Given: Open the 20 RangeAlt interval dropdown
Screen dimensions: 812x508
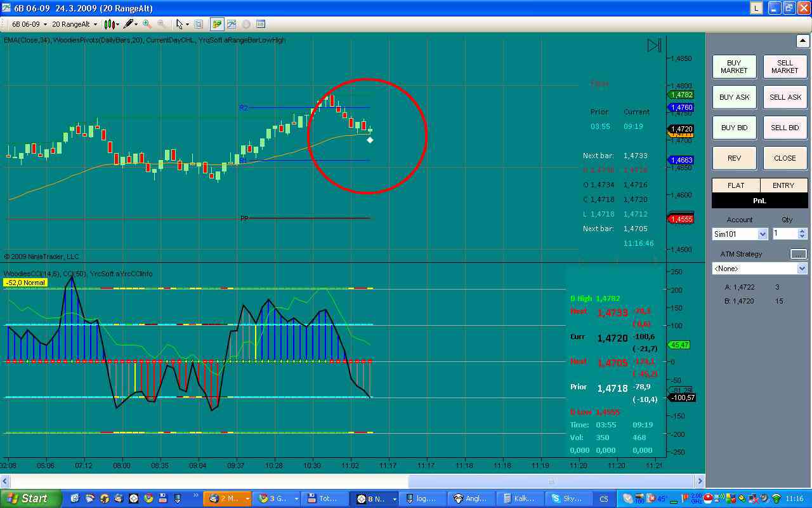Looking at the screenshot, I should pos(75,24).
